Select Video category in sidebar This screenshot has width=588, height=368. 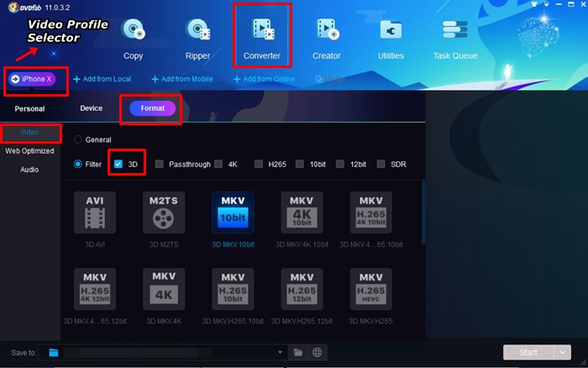(29, 133)
